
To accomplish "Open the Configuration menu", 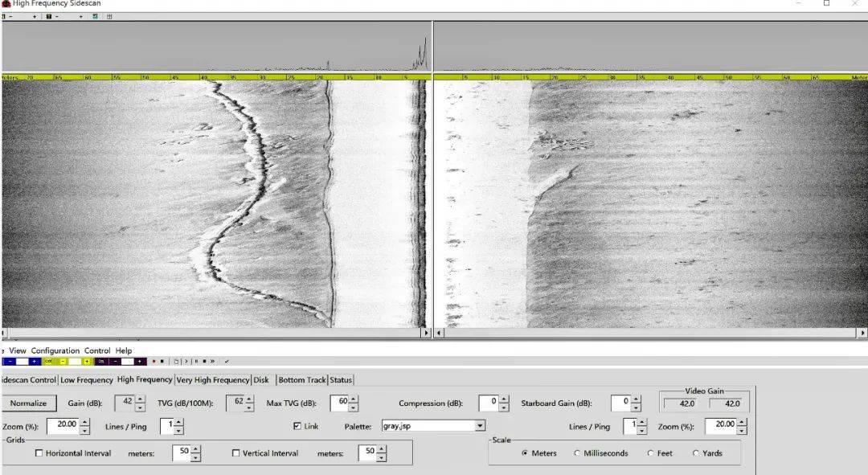I will [x=55, y=350].
